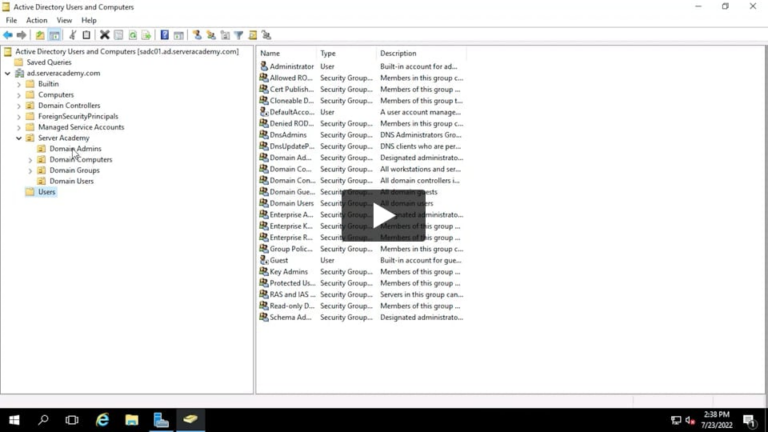This screenshot has width=768, height=432.
Task: Expand the Builtin container arrow
Action: 19,84
